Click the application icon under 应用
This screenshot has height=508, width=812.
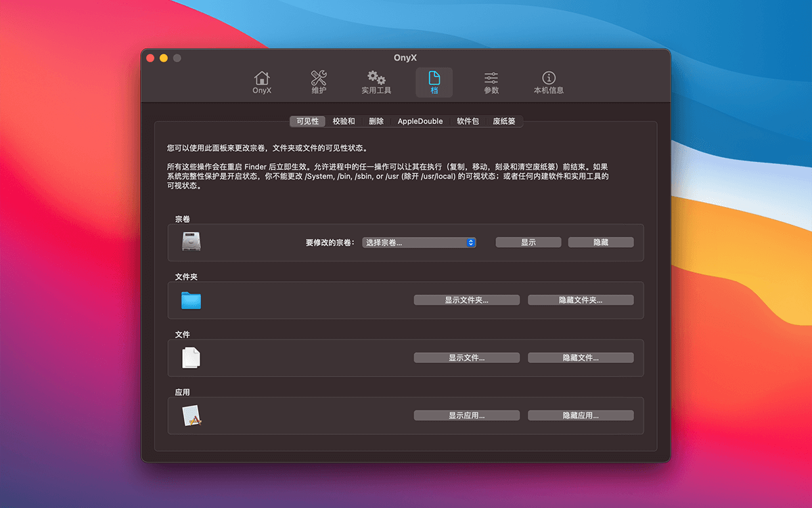191,415
